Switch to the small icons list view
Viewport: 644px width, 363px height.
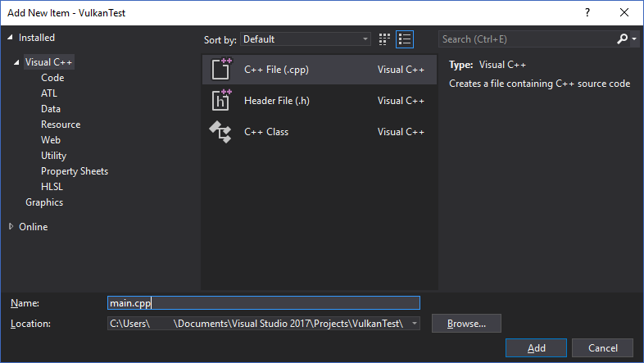[405, 39]
